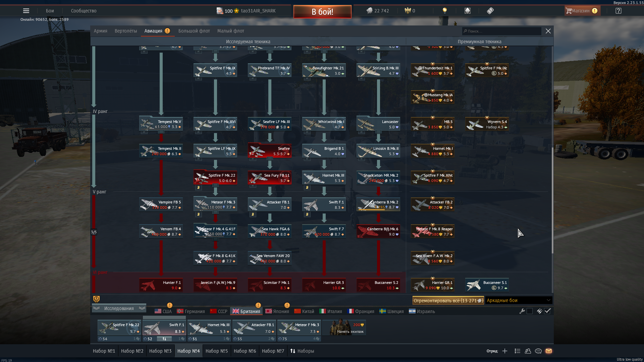The image size is (644, 362).
Task: Switch to the Малый флот tab
Action: (231, 31)
